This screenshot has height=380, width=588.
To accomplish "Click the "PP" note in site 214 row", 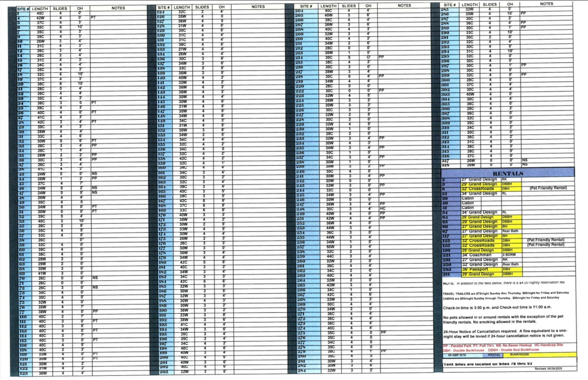I will click(x=381, y=57).
